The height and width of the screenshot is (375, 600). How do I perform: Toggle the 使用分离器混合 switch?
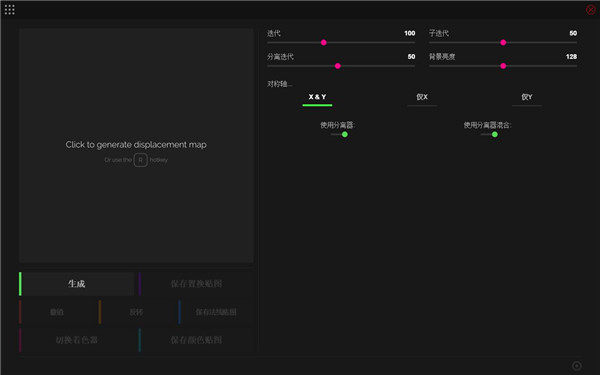[489, 134]
